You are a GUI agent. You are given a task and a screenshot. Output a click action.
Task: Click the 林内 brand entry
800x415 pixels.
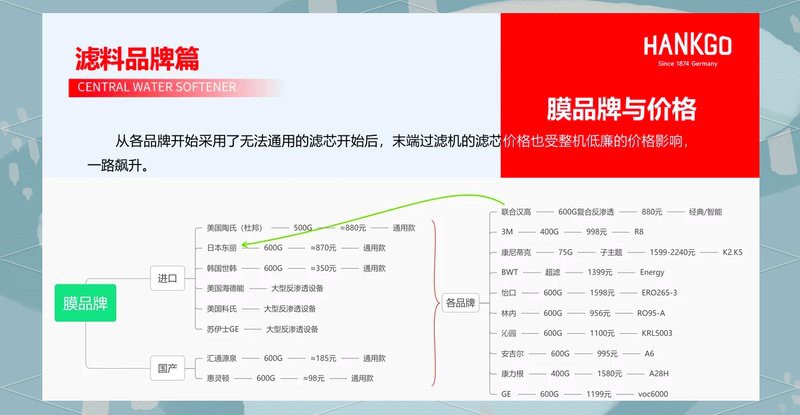(x=508, y=313)
